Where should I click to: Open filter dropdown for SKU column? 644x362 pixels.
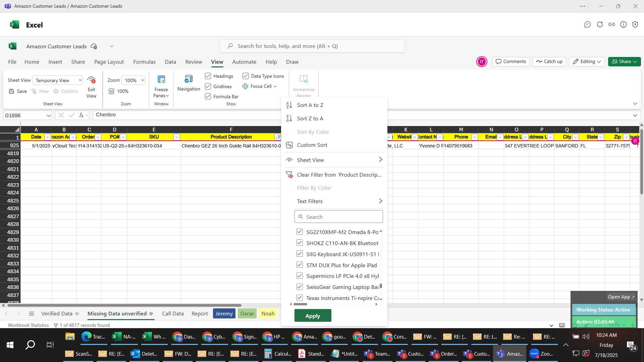click(x=176, y=137)
